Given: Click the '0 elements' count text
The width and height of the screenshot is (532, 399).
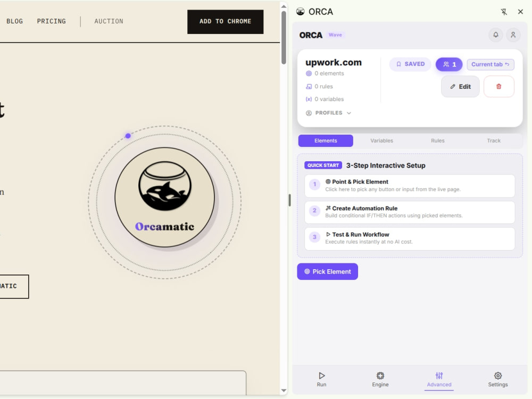Looking at the screenshot, I should tap(329, 73).
